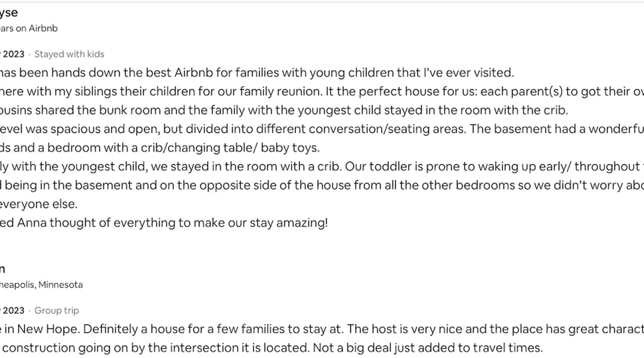644x358 pixels.
Task: Click the first review's 2023 date
Action: pyautogui.click(x=13, y=54)
